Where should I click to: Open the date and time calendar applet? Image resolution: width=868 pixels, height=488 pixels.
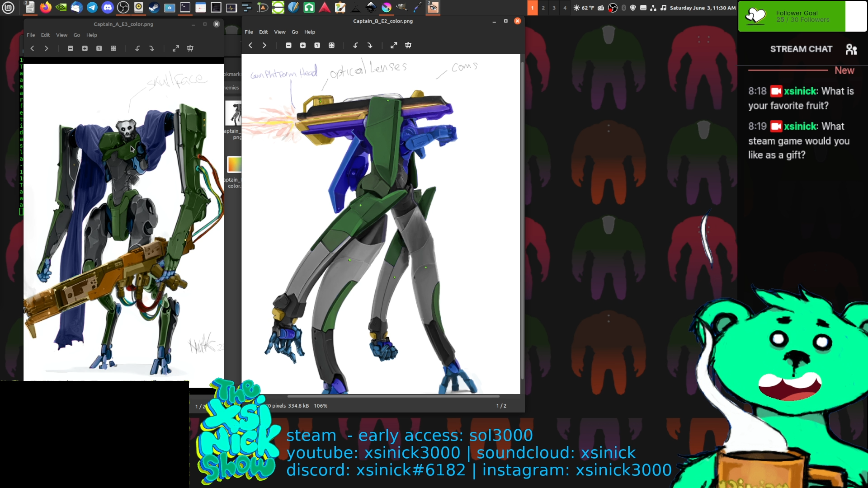pyautogui.click(x=702, y=8)
